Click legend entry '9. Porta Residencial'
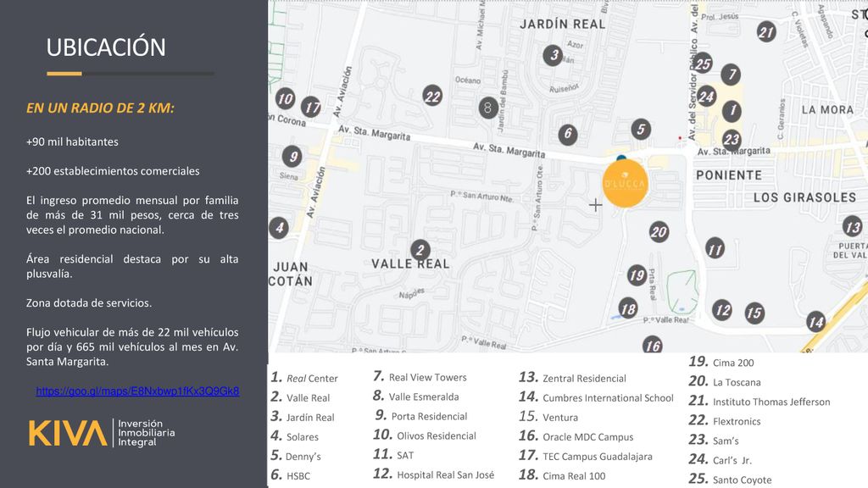The height and width of the screenshot is (488, 868). coord(421,415)
